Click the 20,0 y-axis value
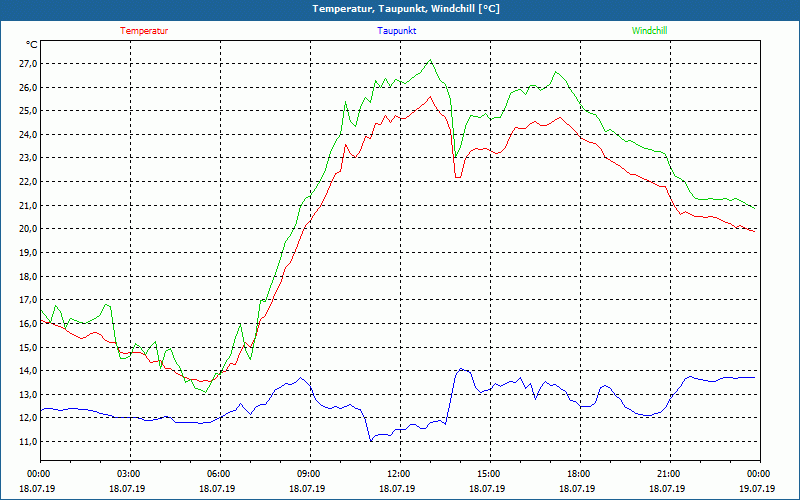The width and height of the screenshot is (800, 500). click(x=29, y=229)
